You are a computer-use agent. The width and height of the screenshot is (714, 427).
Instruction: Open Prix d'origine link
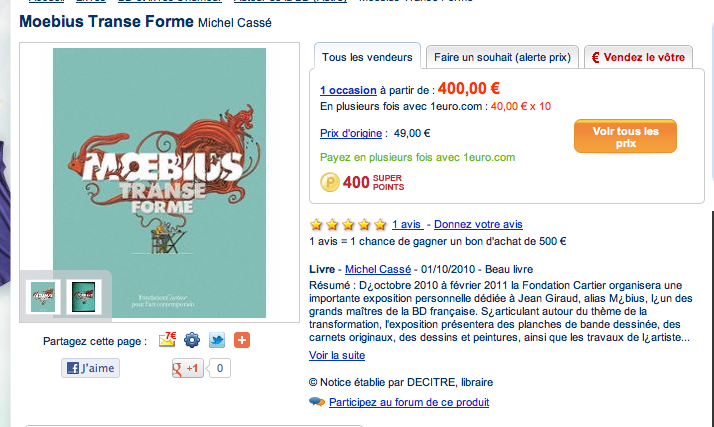click(351, 133)
